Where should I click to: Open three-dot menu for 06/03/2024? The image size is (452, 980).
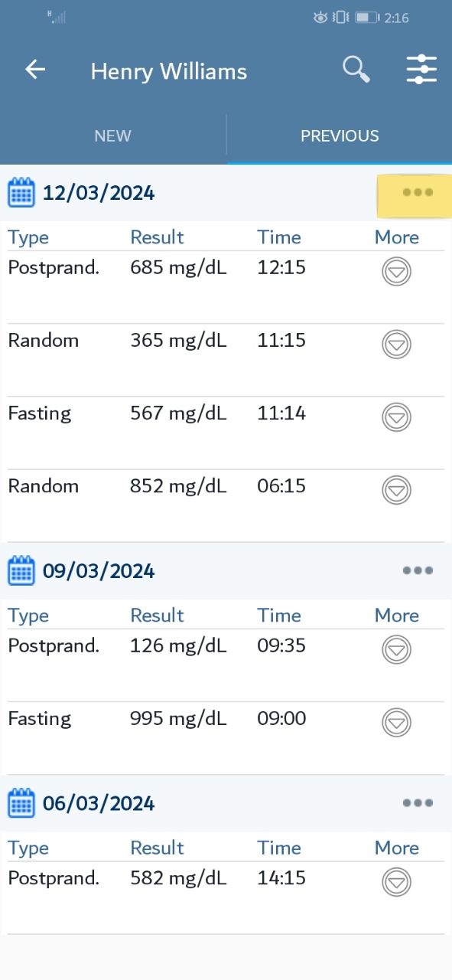[418, 803]
